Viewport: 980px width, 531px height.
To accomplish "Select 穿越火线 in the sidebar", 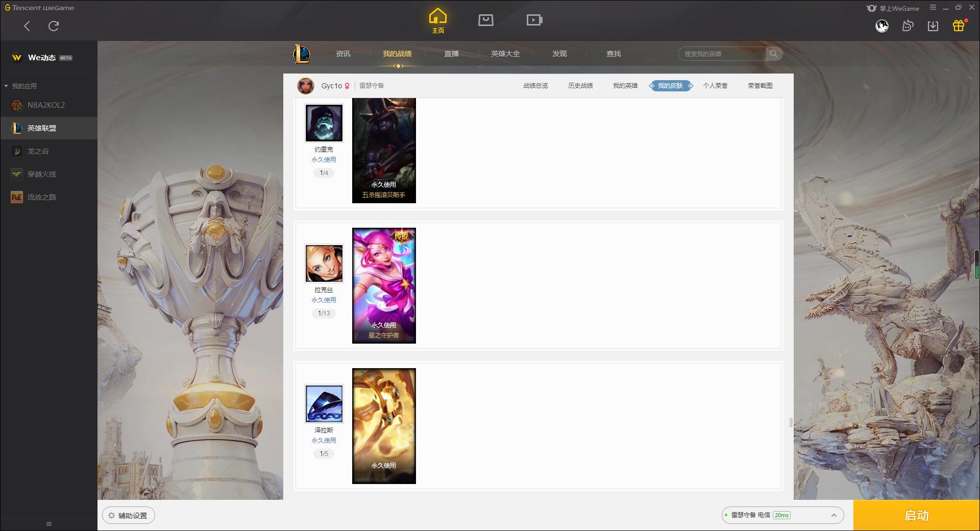I will pyautogui.click(x=48, y=174).
